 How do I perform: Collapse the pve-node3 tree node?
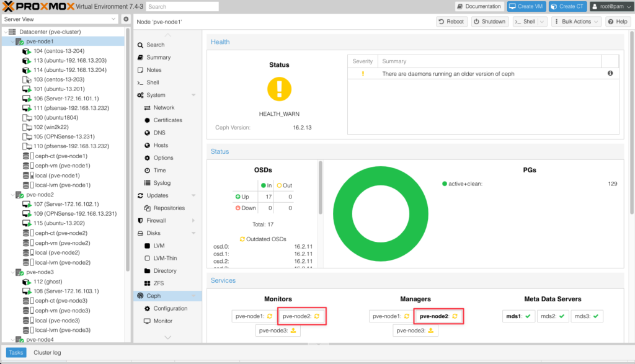point(12,272)
